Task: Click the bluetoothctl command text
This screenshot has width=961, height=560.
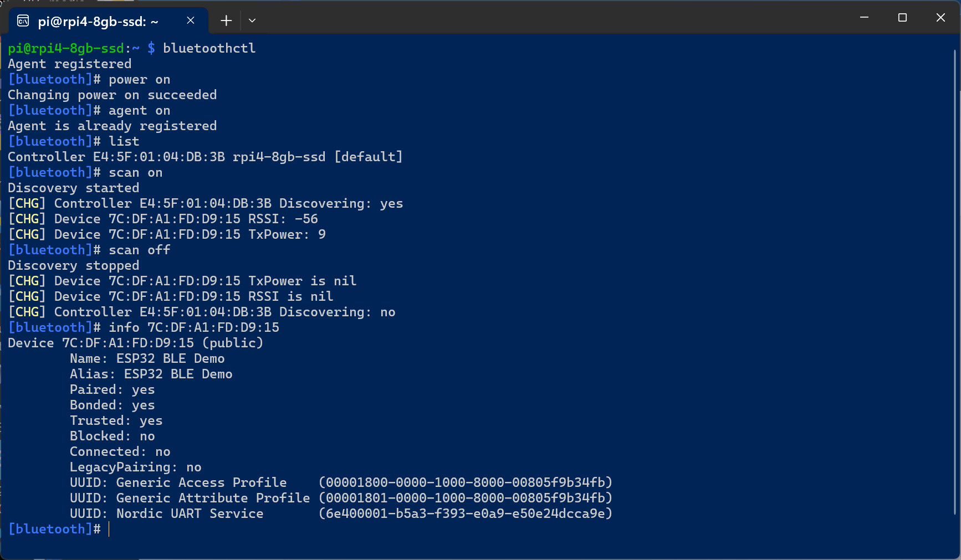Action: click(209, 48)
